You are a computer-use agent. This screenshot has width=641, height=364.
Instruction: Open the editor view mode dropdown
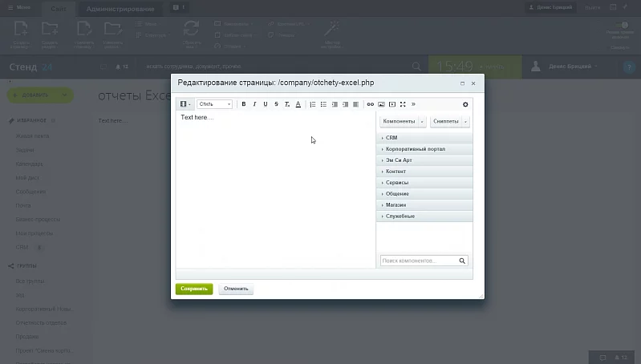click(185, 104)
